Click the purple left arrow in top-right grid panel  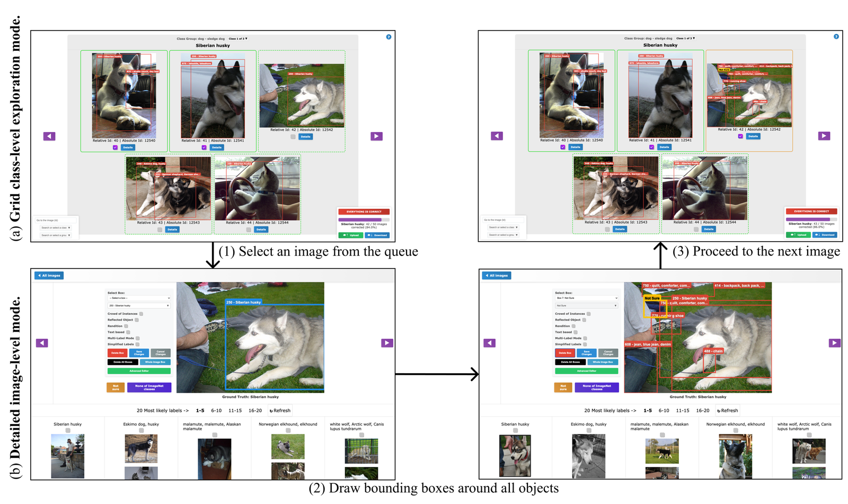pyautogui.click(x=497, y=136)
